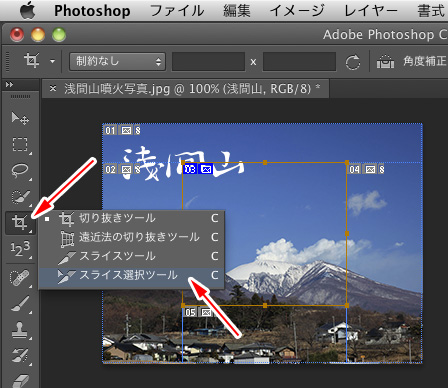Choose 遠近法の切り抜きツール from flyout
Viewport: 448px width, 388px height.
(x=132, y=237)
